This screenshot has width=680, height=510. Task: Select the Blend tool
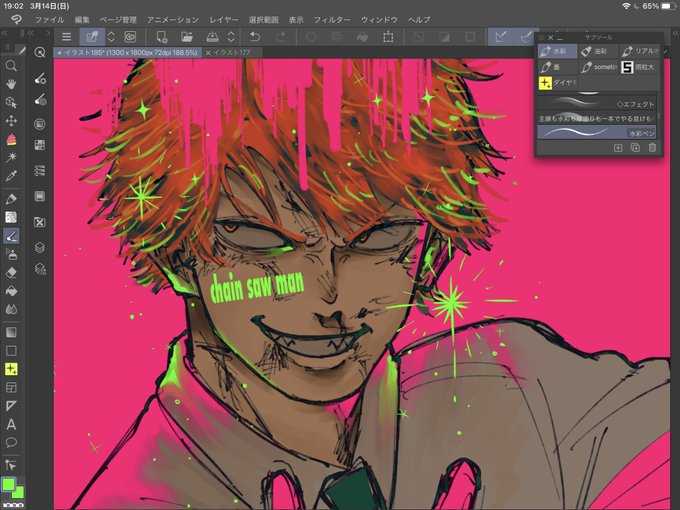11,309
